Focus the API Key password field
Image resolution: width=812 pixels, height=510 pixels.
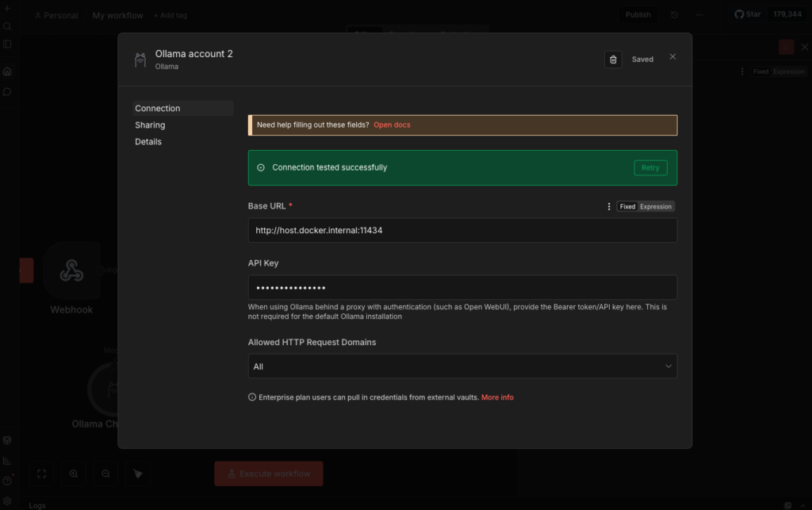(x=462, y=287)
